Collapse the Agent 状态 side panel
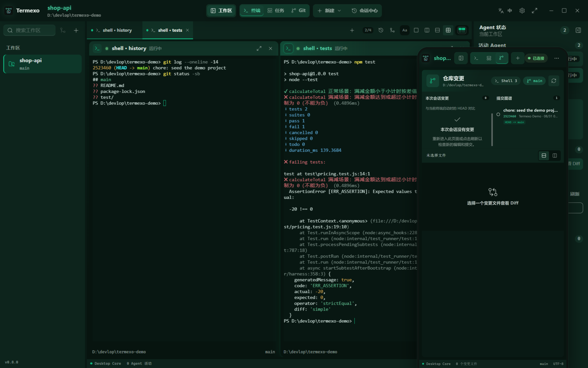The image size is (588, 368). (x=578, y=30)
